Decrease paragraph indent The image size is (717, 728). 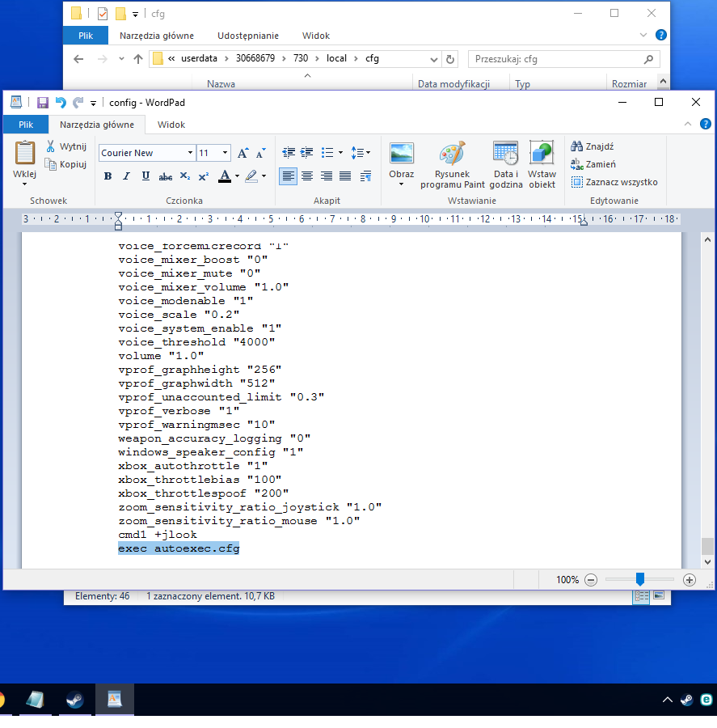289,152
